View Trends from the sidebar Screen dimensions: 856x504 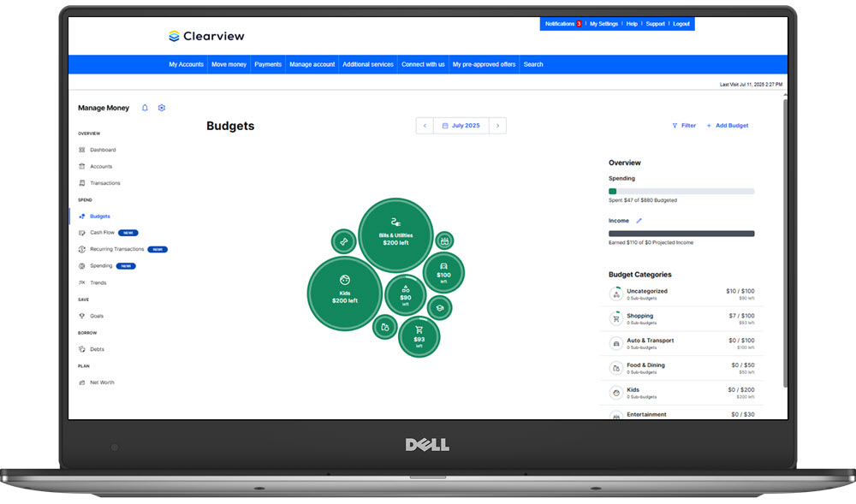point(99,282)
